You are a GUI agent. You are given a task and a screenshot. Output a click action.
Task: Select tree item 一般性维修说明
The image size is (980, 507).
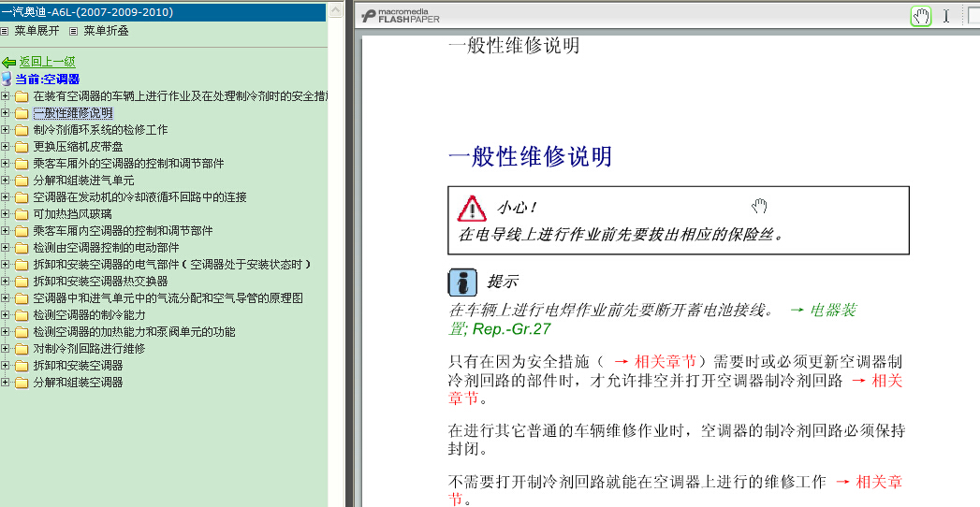tap(73, 113)
